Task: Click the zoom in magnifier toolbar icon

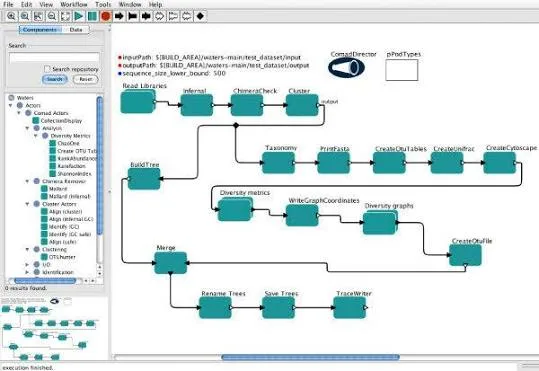Action: 11,16
